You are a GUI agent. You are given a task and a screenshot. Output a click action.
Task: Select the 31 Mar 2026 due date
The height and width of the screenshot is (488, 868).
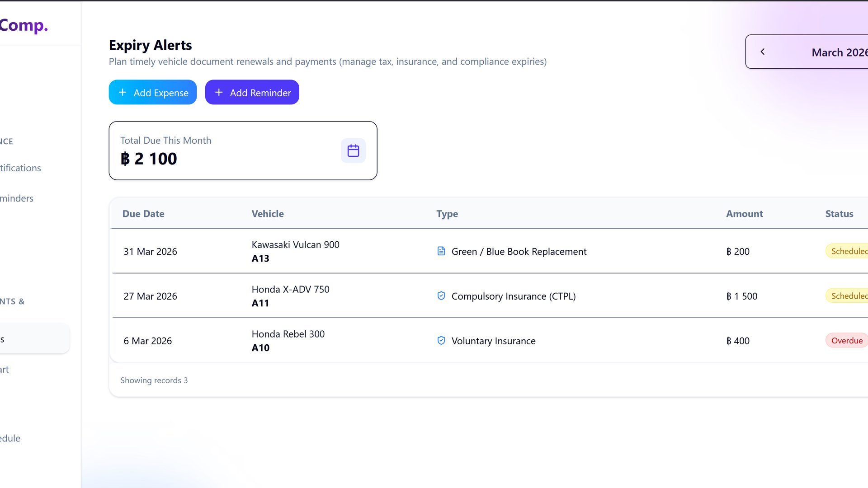pos(151,251)
